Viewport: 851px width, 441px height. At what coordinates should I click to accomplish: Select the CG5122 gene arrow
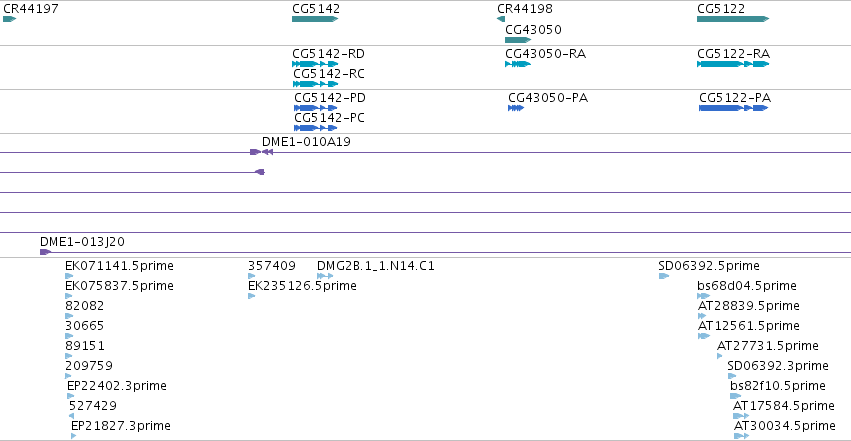point(733,19)
